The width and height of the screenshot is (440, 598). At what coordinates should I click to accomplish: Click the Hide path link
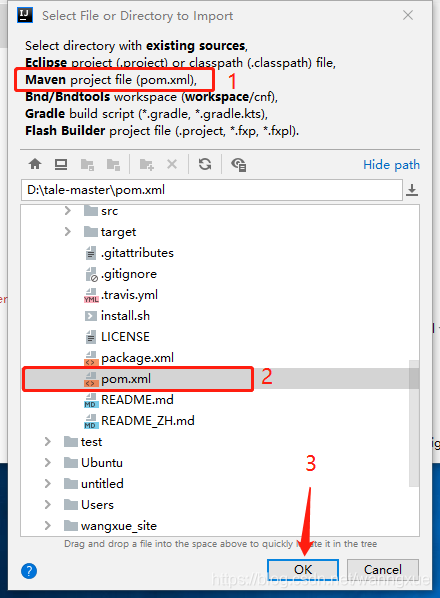click(x=391, y=165)
